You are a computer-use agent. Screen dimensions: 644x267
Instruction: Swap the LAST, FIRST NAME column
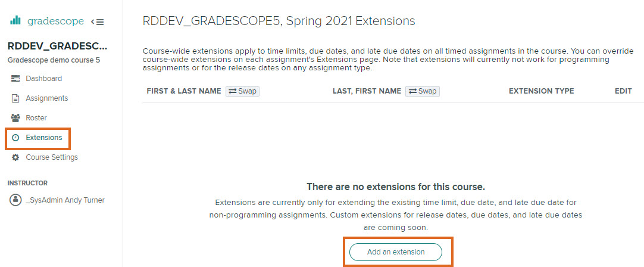click(422, 91)
